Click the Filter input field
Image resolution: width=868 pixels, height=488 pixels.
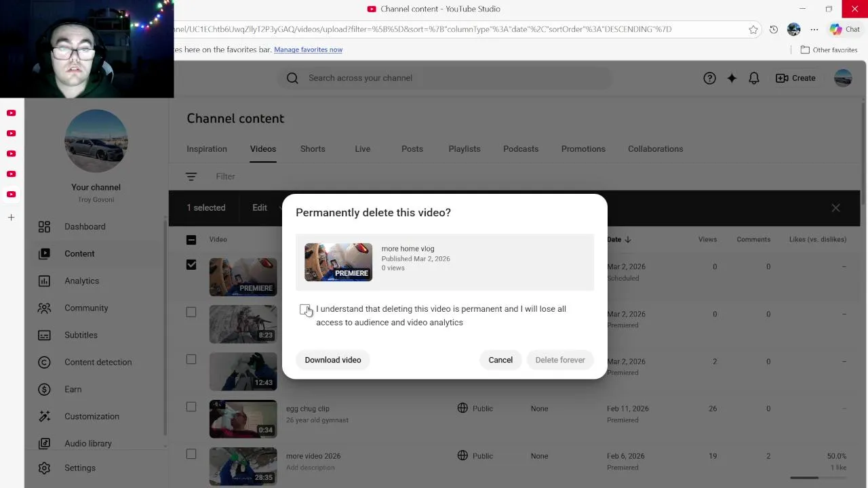226,176
